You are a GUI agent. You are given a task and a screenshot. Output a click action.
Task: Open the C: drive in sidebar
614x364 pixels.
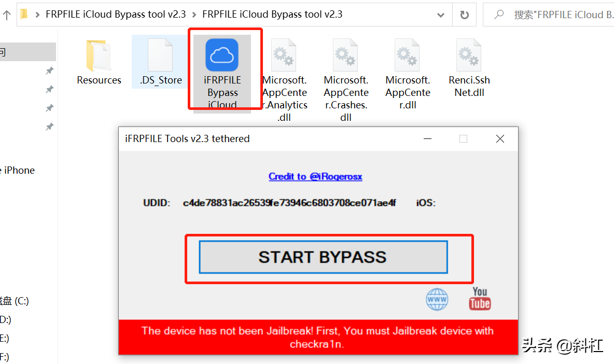pyautogui.click(x=15, y=301)
